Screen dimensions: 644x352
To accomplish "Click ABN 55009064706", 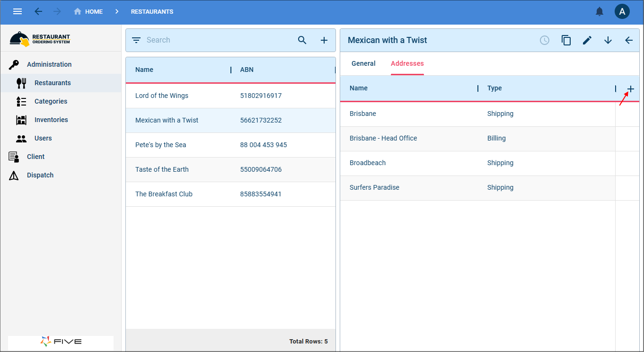I will click(x=261, y=169).
